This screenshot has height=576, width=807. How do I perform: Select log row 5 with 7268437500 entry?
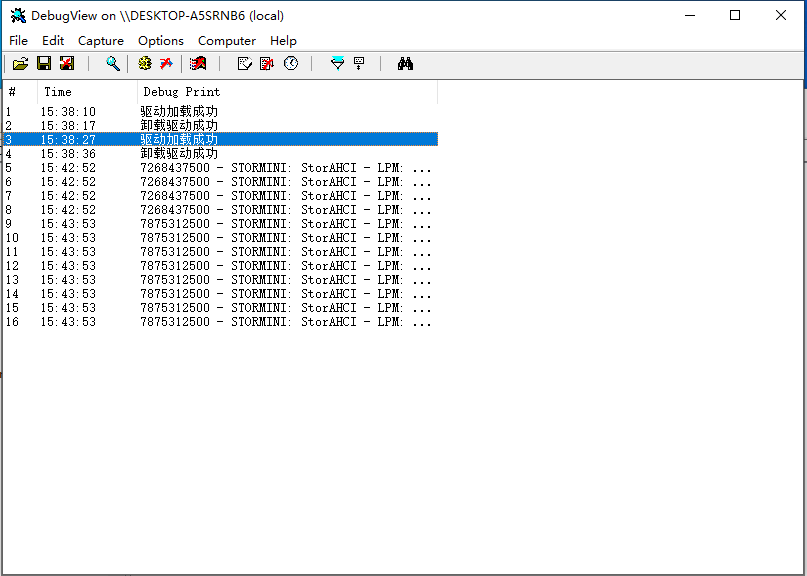point(220,167)
